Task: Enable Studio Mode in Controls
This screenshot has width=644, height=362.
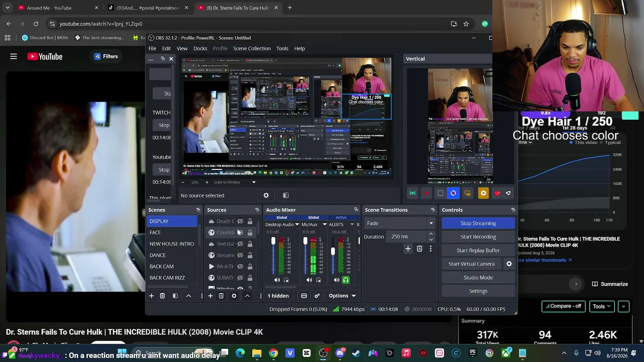Action: tap(478, 278)
